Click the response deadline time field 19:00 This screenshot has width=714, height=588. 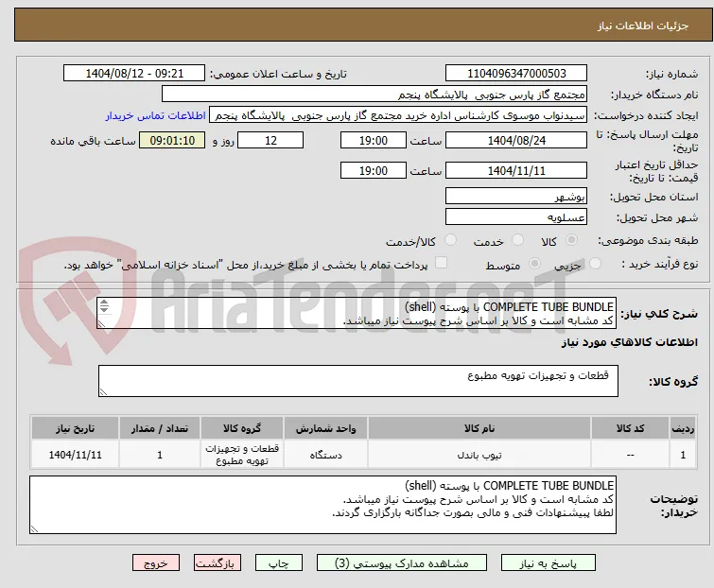(373, 140)
